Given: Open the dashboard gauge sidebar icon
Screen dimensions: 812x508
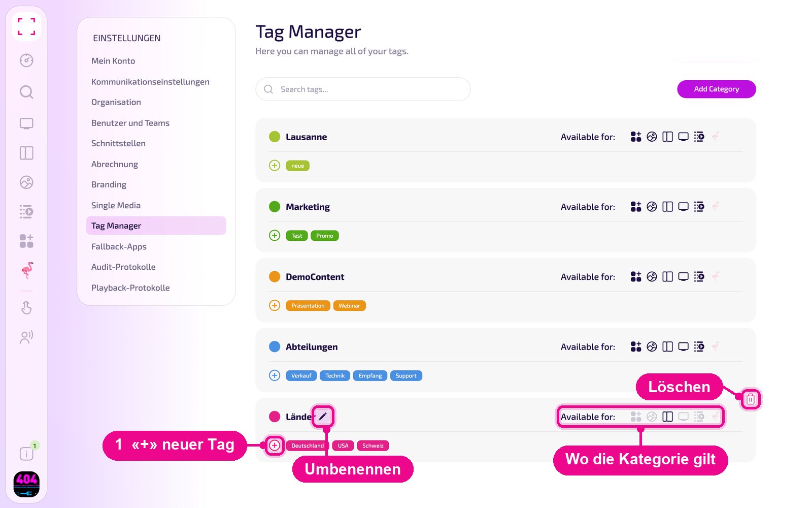Looking at the screenshot, I should tap(26, 60).
